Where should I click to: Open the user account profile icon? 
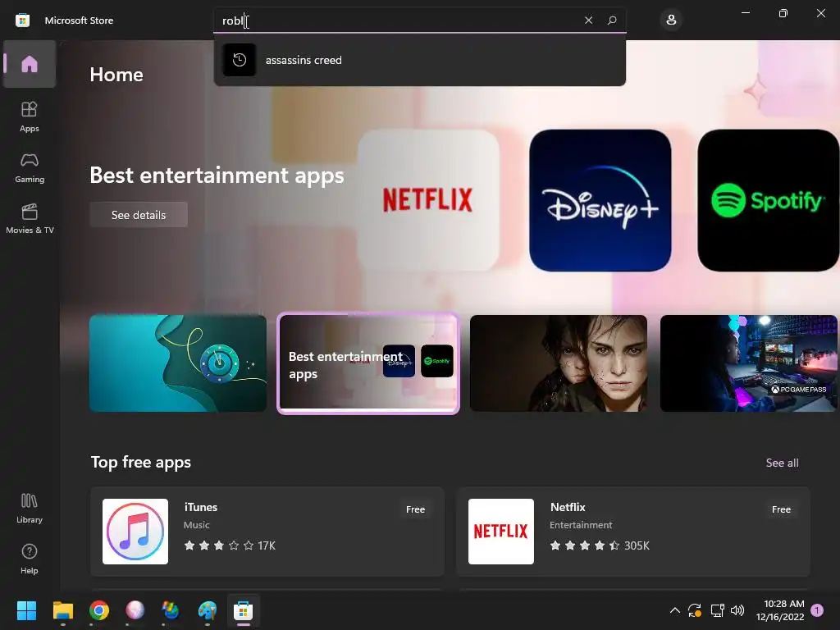(671, 21)
